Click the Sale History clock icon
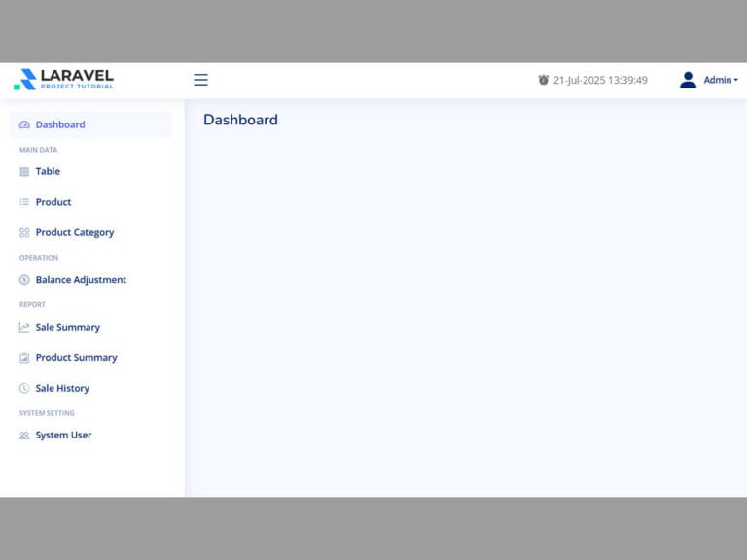The width and height of the screenshot is (747, 560). 24,389
